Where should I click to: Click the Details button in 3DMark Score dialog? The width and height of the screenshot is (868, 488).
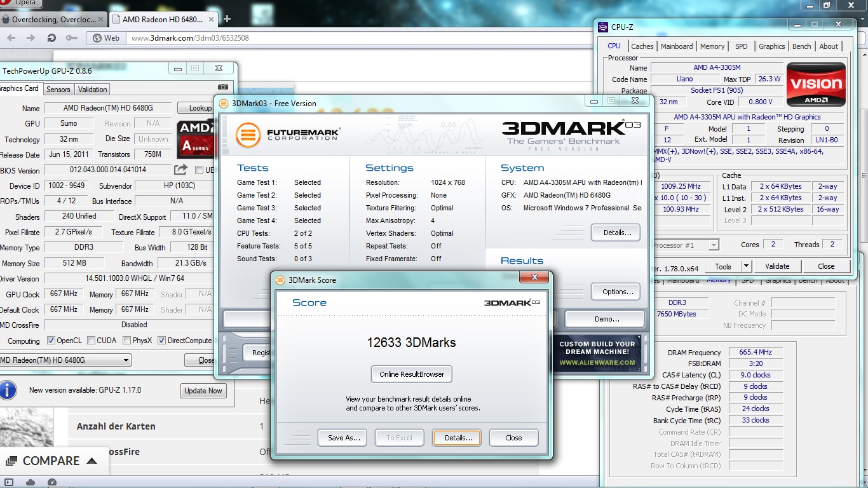458,438
